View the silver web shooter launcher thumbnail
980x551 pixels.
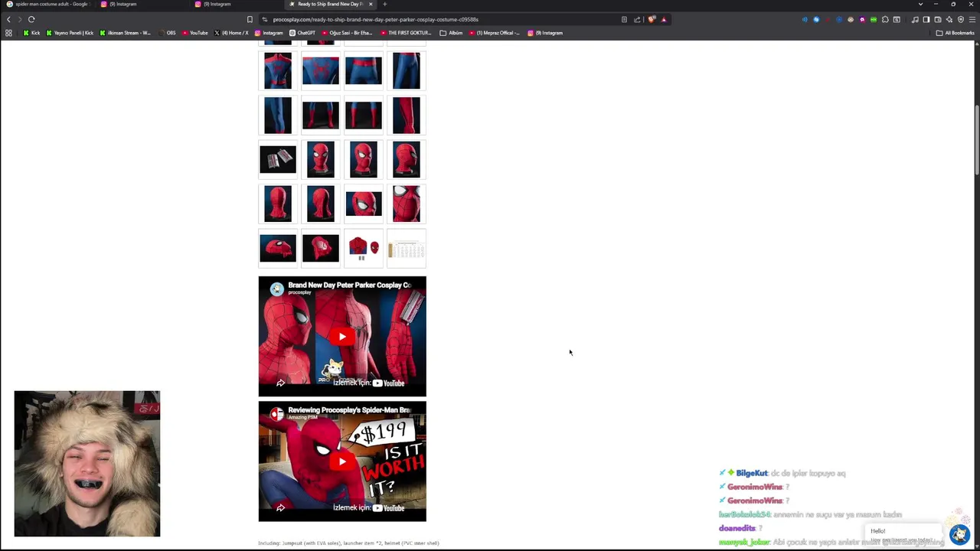click(278, 159)
